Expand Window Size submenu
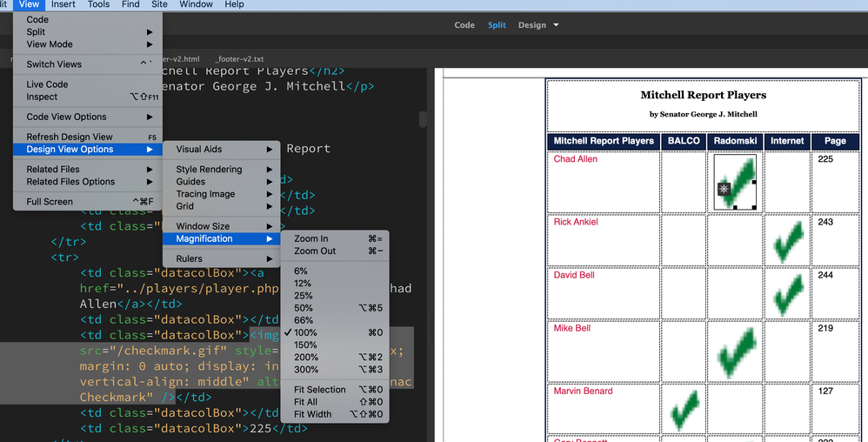868x442 pixels. click(x=222, y=226)
